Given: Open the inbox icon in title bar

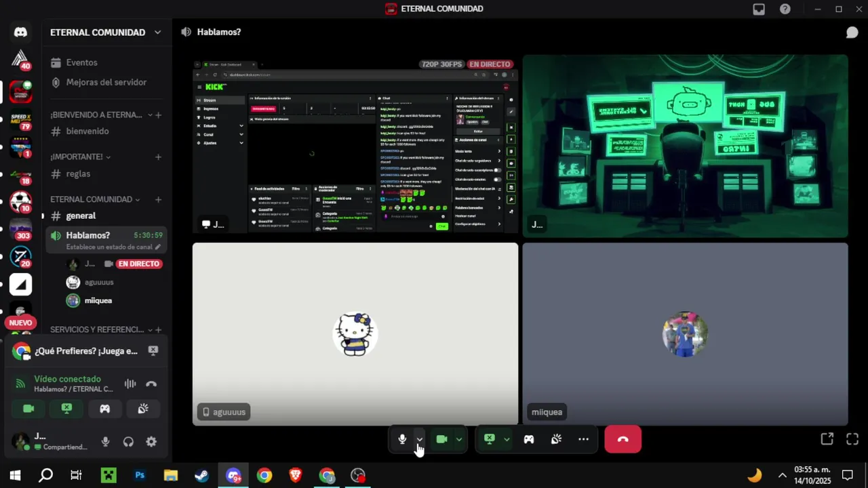Looking at the screenshot, I should 759,9.
